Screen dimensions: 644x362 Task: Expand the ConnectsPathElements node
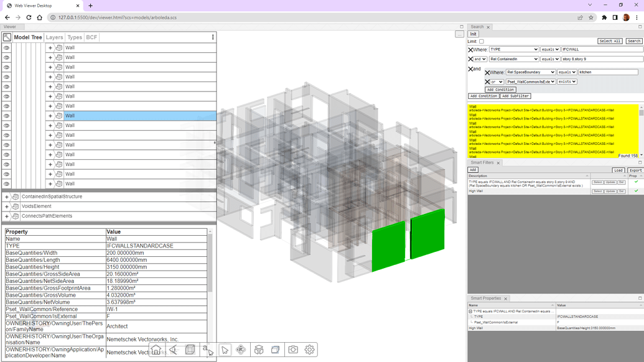coord(7,216)
